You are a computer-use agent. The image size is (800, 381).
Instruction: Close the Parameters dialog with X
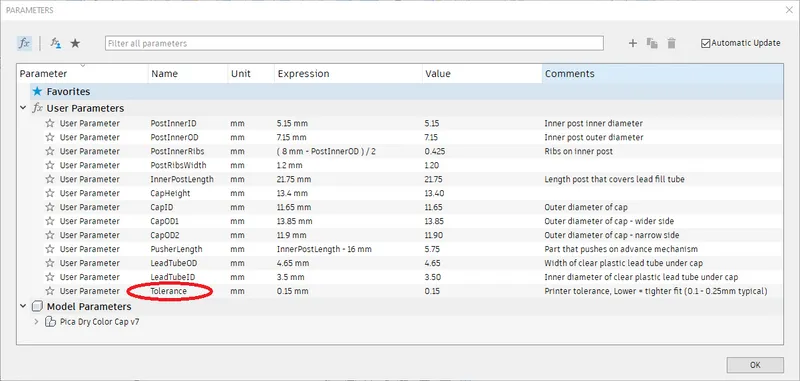click(x=789, y=10)
